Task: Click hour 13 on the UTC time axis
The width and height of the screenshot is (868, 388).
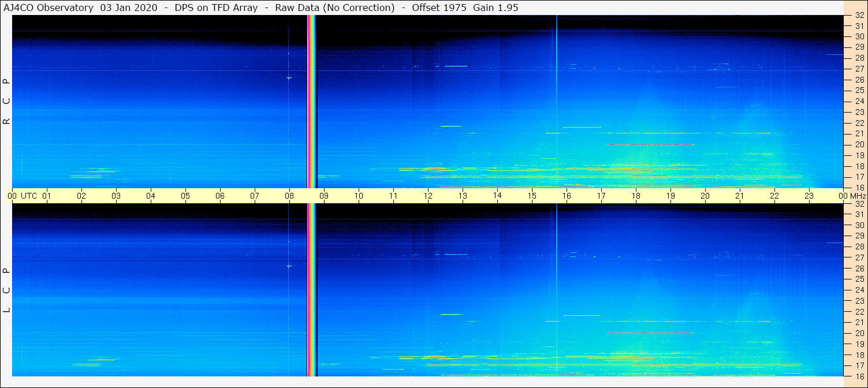Action: click(x=463, y=196)
